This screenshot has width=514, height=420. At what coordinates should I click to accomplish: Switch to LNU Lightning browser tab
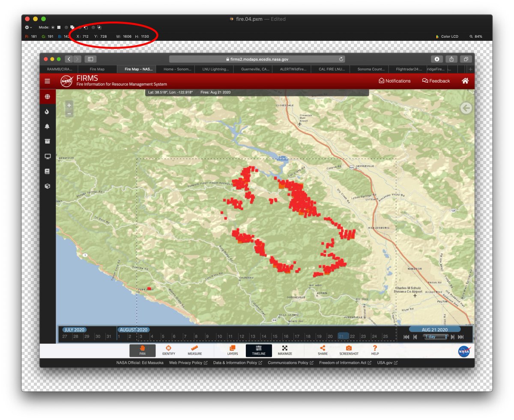click(x=214, y=69)
